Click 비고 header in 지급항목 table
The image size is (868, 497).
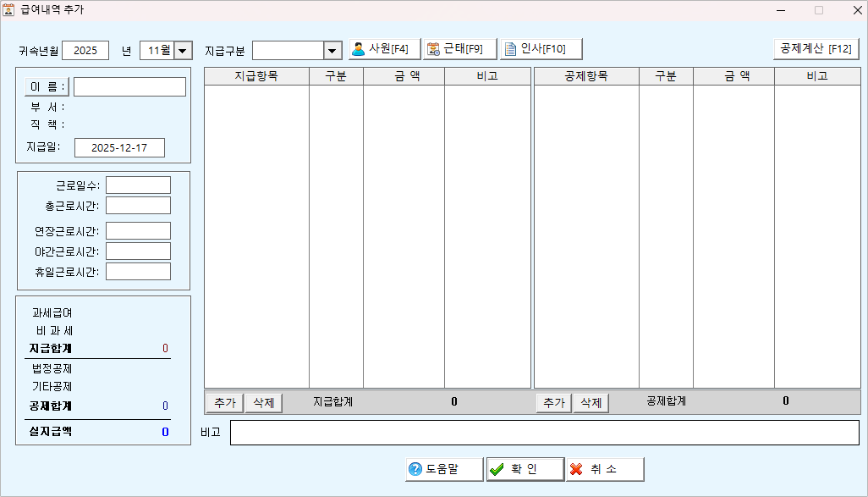(487, 76)
